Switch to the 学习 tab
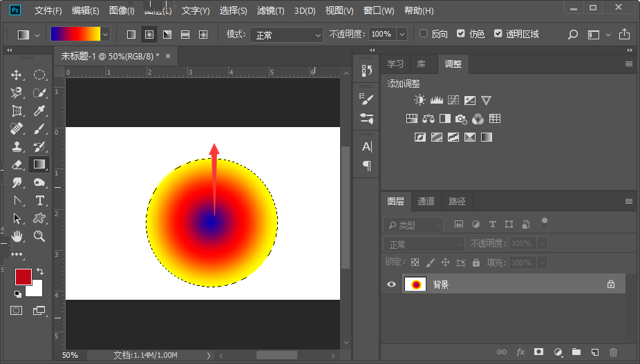The height and width of the screenshot is (364, 640). pos(395,64)
